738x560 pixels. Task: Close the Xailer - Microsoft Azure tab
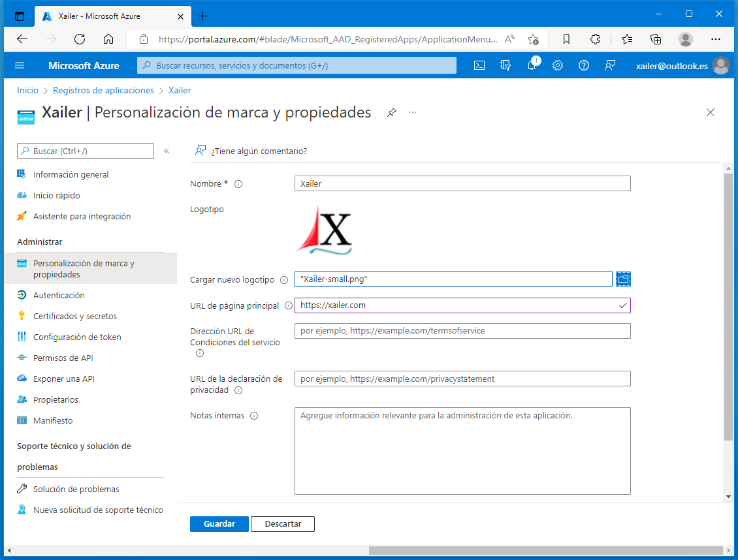[x=180, y=16]
